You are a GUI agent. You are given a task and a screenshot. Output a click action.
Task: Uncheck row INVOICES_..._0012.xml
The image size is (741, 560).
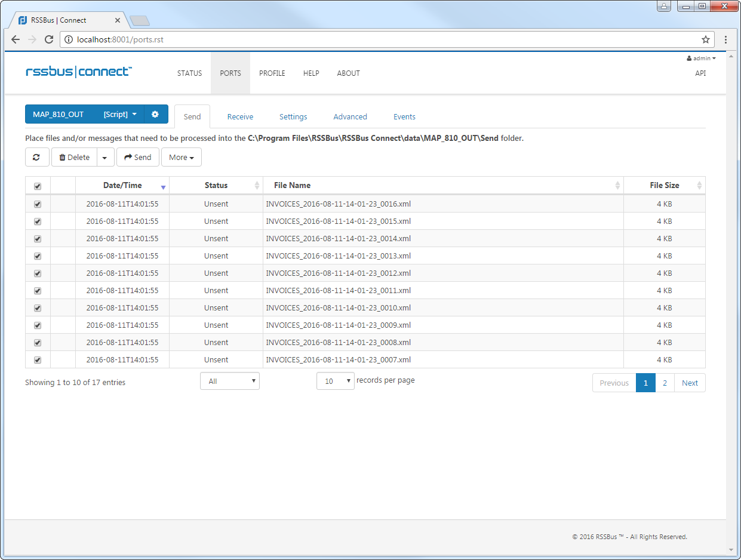(x=38, y=273)
